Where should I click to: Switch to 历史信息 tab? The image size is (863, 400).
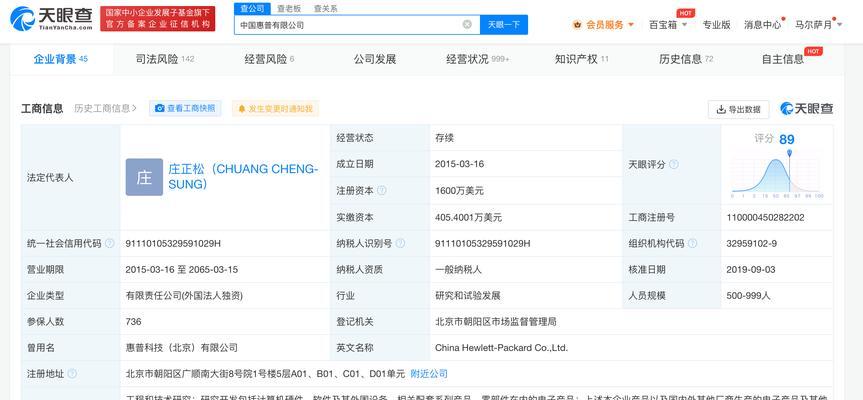[686, 59]
